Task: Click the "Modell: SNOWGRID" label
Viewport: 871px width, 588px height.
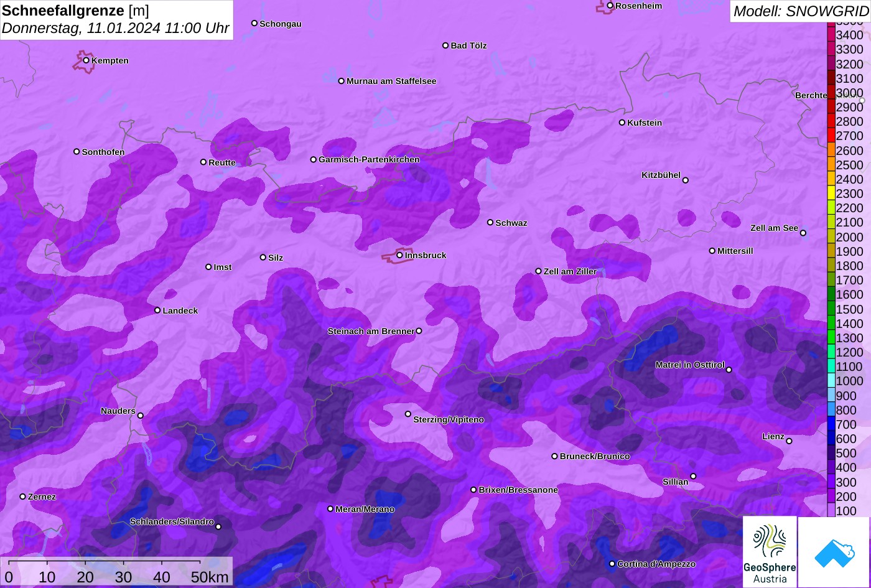Action: [801, 11]
